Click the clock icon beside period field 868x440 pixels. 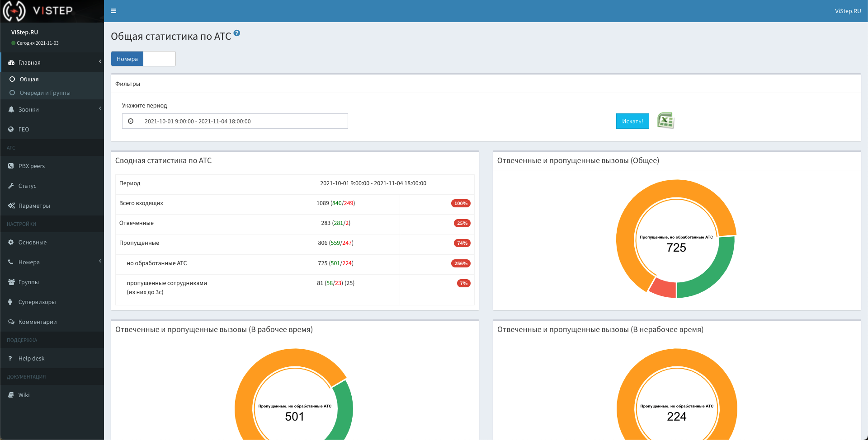point(131,121)
